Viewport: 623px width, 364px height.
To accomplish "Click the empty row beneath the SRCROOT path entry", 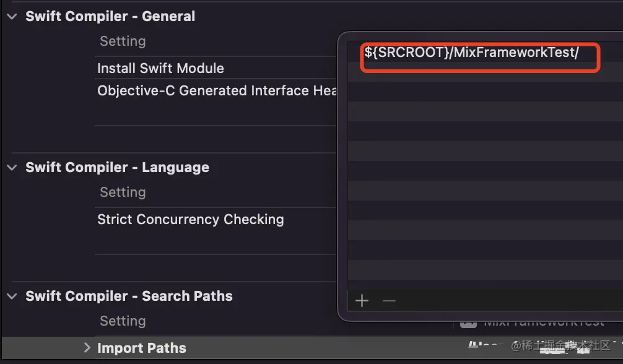I will (485, 72).
